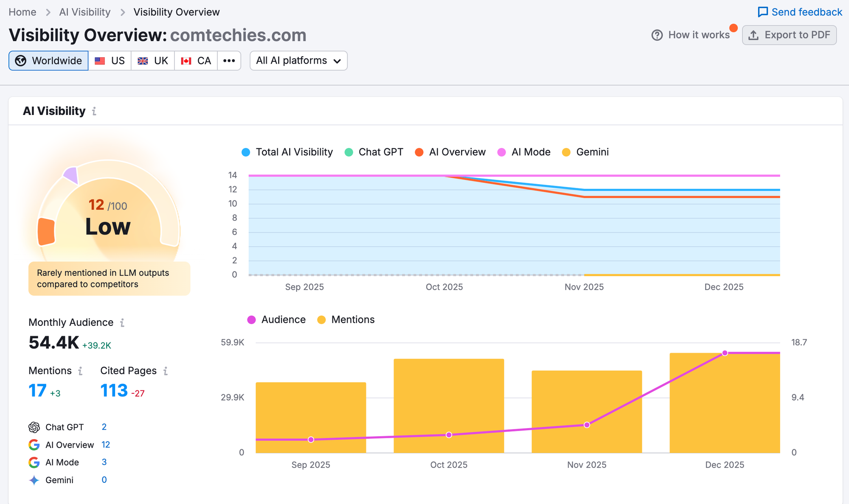Open the info icon next to AI Visibility heading
849x504 pixels.
point(94,111)
